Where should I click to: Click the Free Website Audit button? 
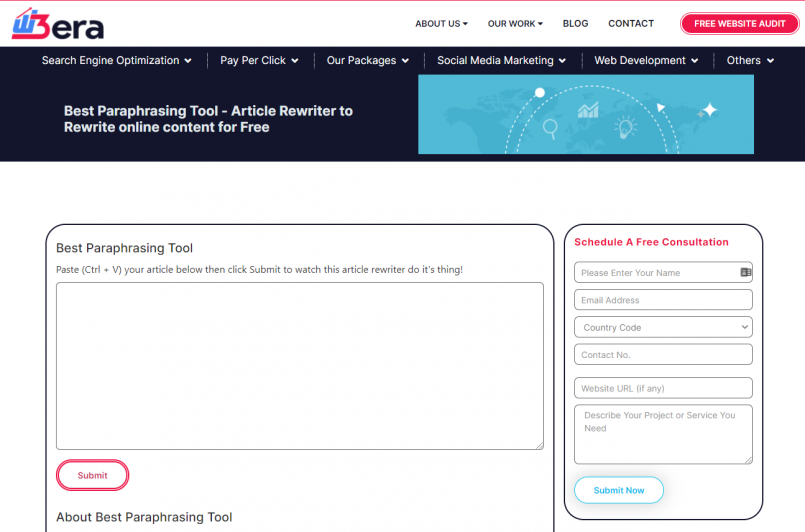click(x=739, y=24)
